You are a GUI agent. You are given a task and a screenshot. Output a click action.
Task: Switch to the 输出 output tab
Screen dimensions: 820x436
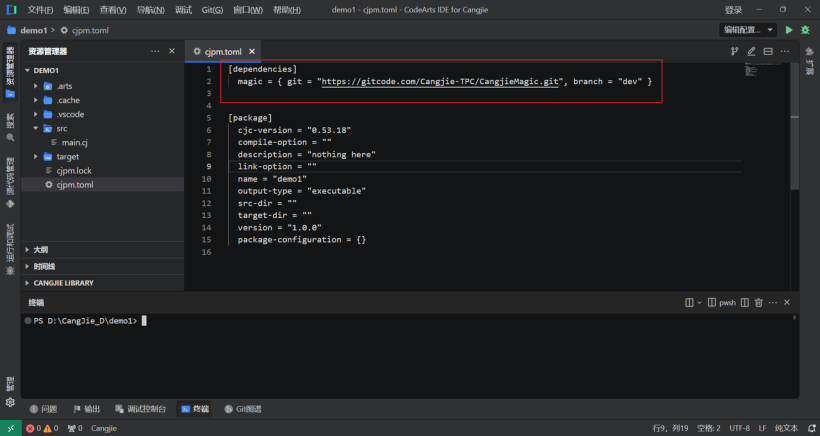[86, 409]
